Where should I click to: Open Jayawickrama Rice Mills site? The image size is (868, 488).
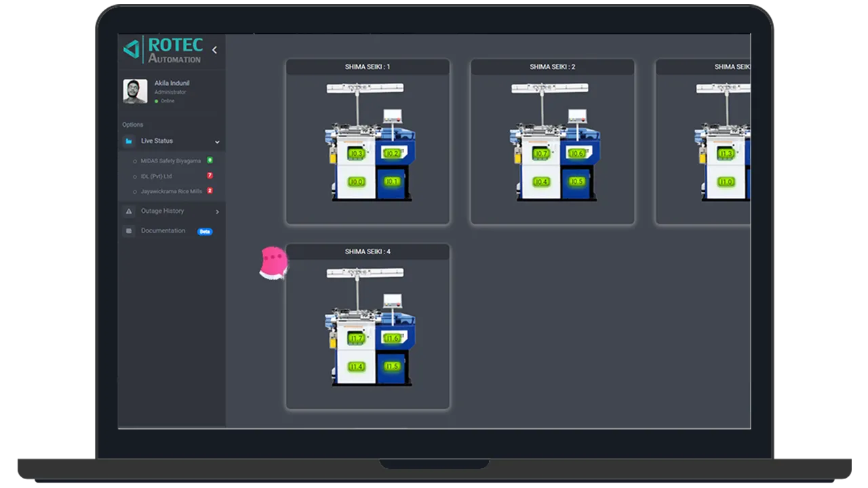coord(171,191)
